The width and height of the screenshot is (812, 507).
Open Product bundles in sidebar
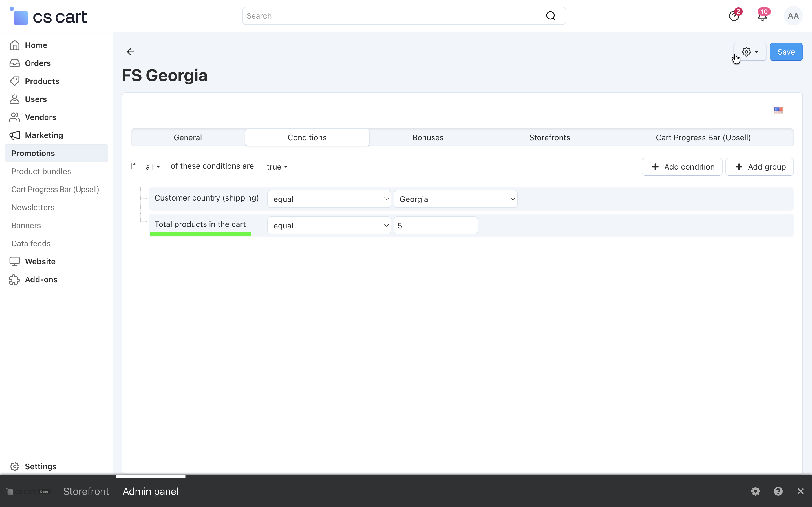coord(41,171)
